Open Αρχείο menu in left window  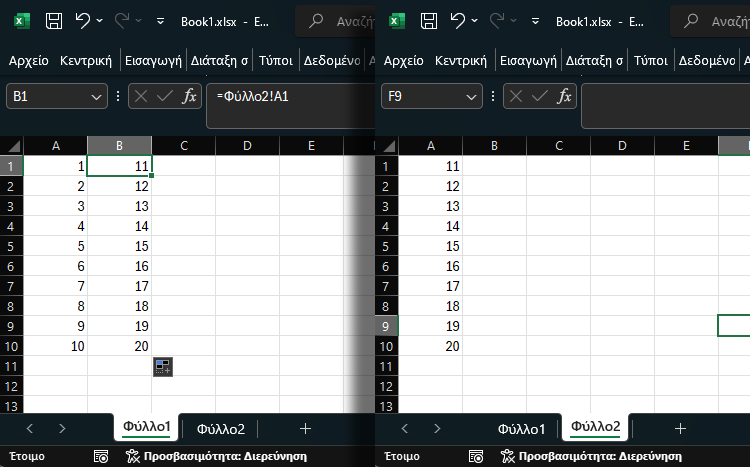pos(29,61)
